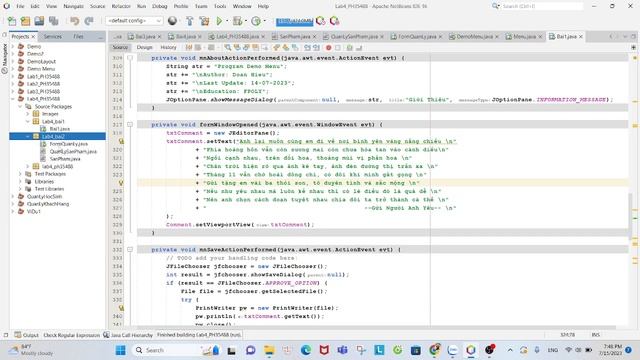
Task: Open the Refactor menu
Action: tap(121, 6)
